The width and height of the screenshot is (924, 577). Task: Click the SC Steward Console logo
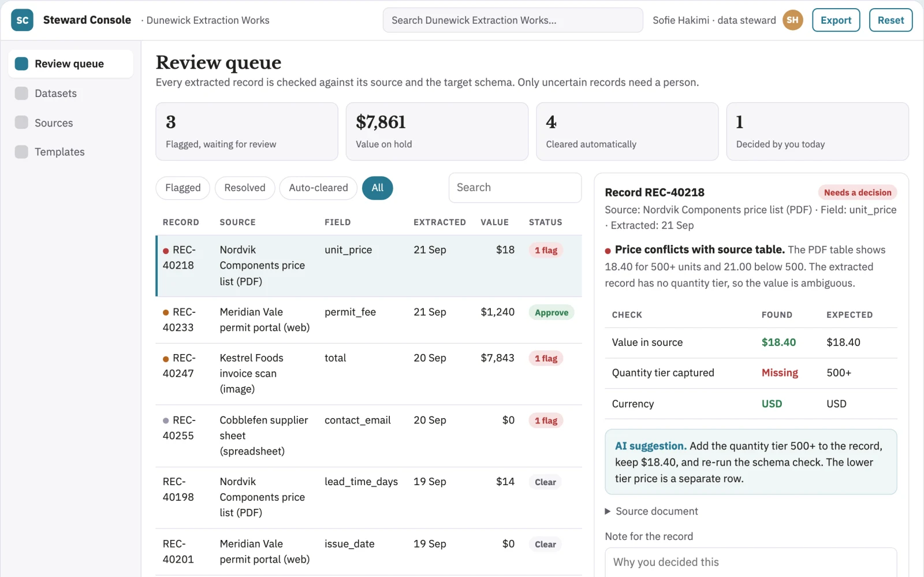pos(22,20)
